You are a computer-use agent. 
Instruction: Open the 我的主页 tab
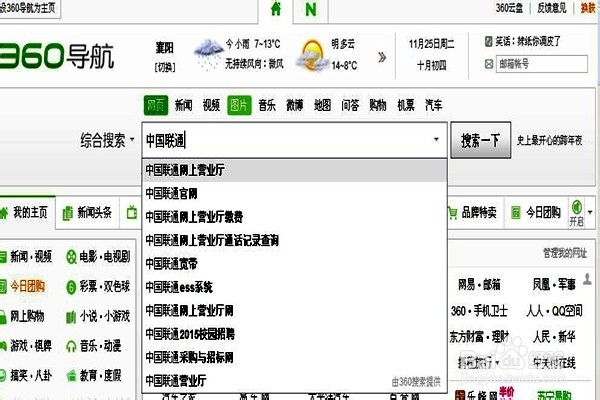tap(26, 212)
